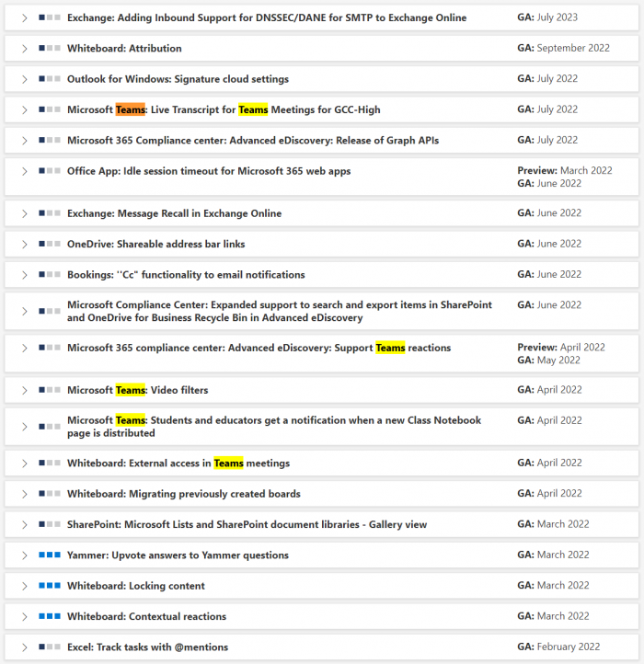This screenshot has height=664, width=644.
Task: Click status squares beside Whiteboard External access
Action: (50, 463)
